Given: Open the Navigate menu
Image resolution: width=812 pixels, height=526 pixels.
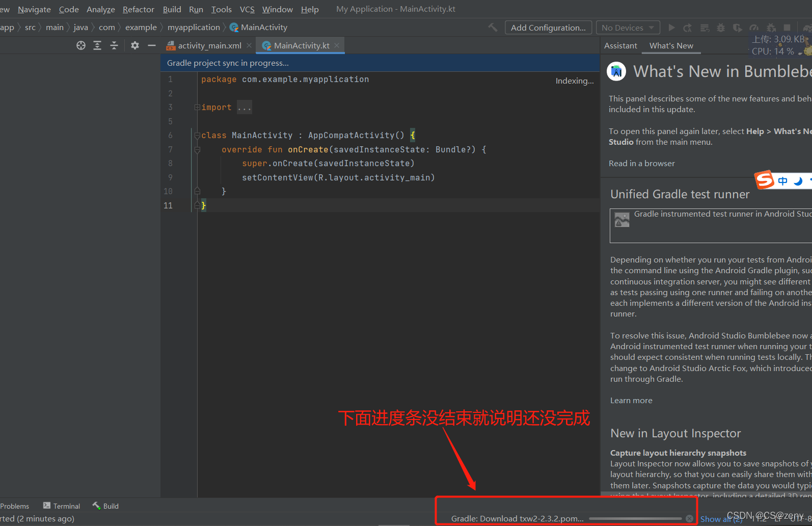Looking at the screenshot, I should coord(34,9).
